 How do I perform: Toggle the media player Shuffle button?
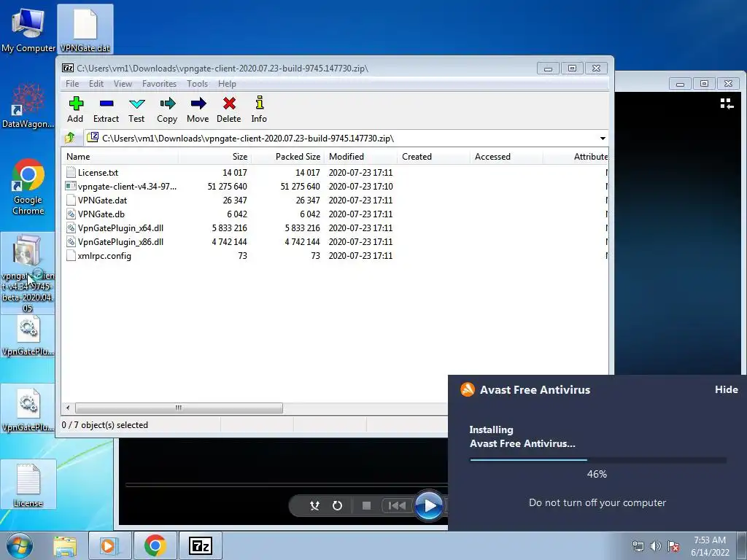pyautogui.click(x=314, y=505)
